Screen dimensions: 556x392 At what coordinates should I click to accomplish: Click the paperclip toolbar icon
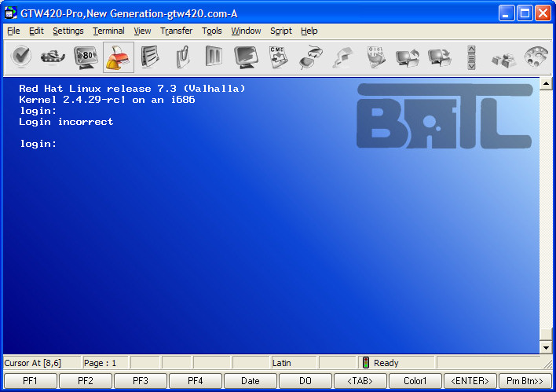pos(182,57)
